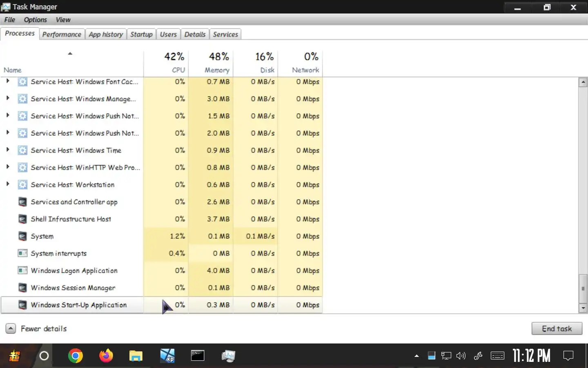Sort by the Disk column header
588x368 pixels.
click(256, 63)
